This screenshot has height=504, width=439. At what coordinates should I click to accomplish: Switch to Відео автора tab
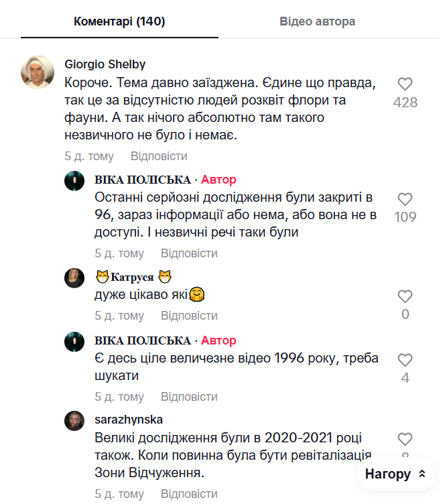pos(317,21)
